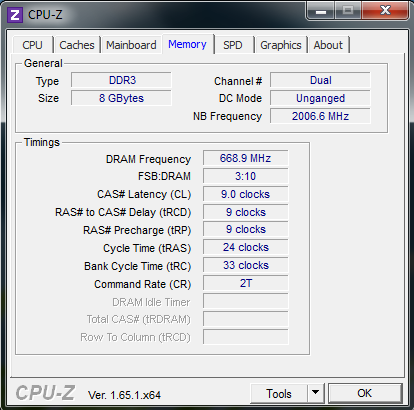This screenshot has height=410, width=414.
Task: Click the empty Row To Column field
Action: click(x=246, y=337)
